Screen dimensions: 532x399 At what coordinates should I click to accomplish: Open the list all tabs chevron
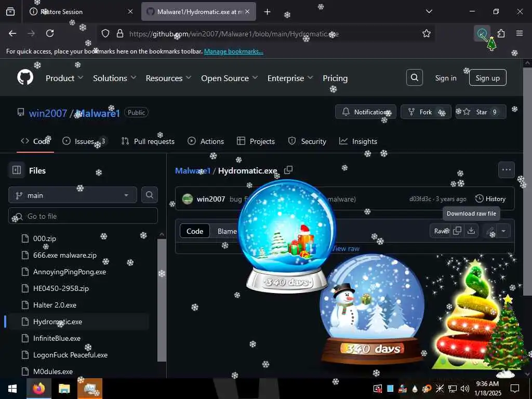click(429, 11)
